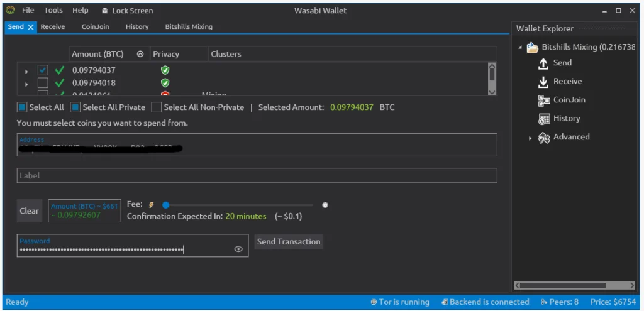Click the selected amount 0.09794037 value

tap(352, 107)
